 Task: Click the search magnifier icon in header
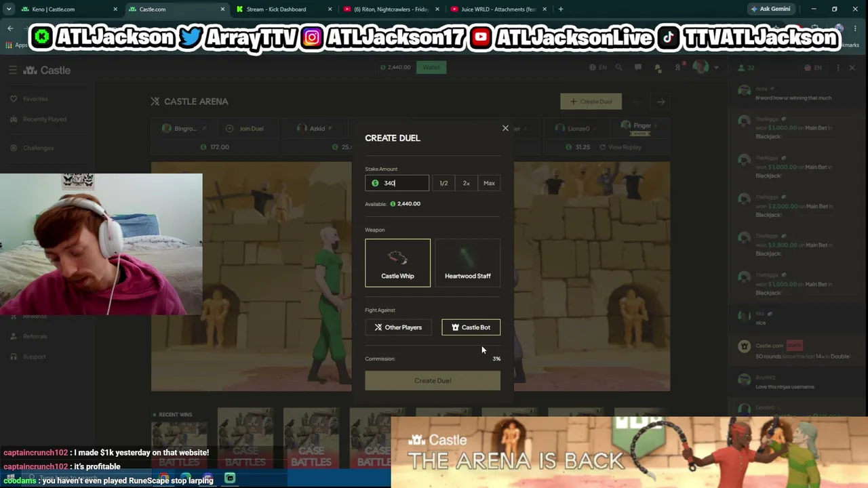click(618, 68)
